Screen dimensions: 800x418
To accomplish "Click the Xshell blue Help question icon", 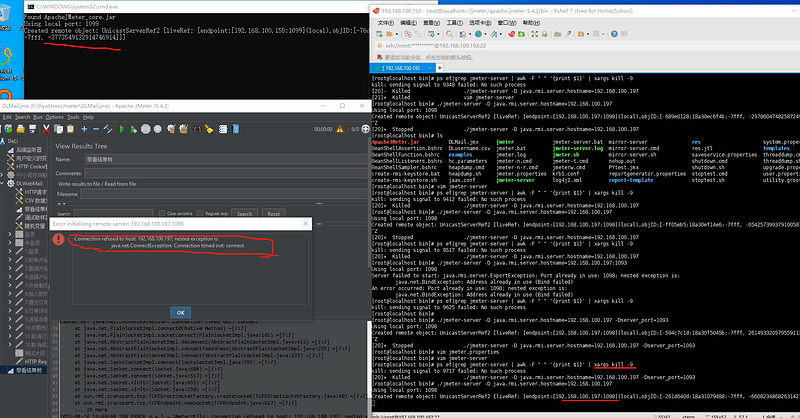I will click(614, 34).
